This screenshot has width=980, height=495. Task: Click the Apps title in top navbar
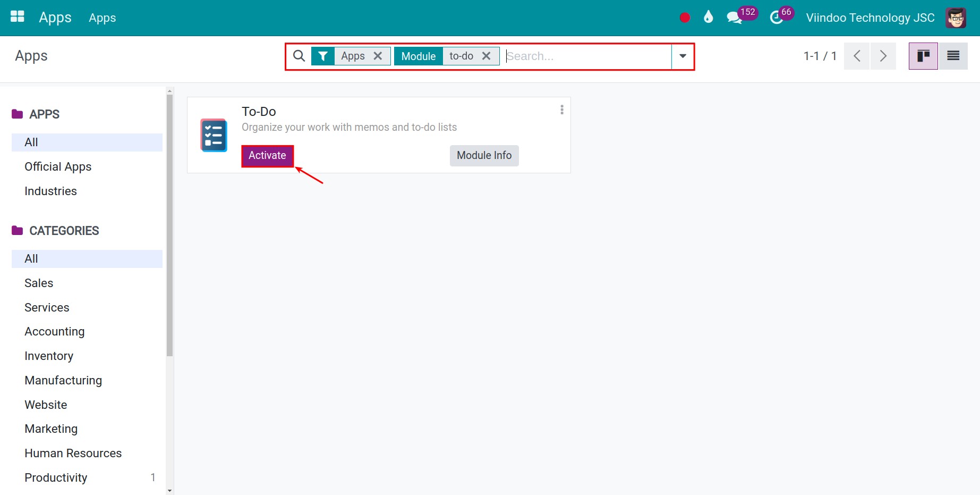(x=55, y=18)
